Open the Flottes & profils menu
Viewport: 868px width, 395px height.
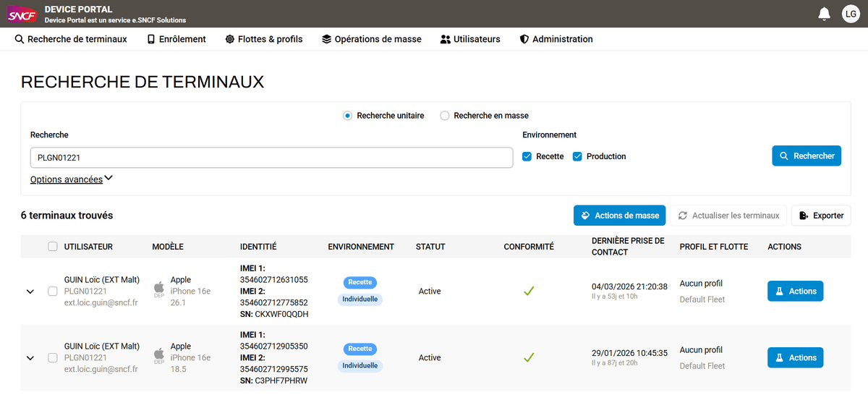[x=263, y=39]
